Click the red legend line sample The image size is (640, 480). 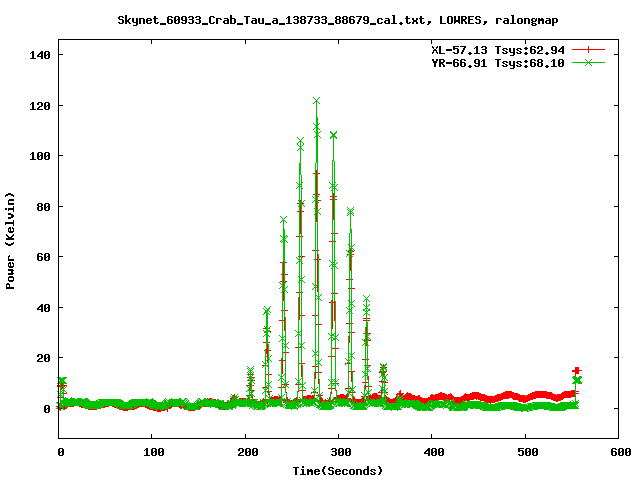[588, 50]
